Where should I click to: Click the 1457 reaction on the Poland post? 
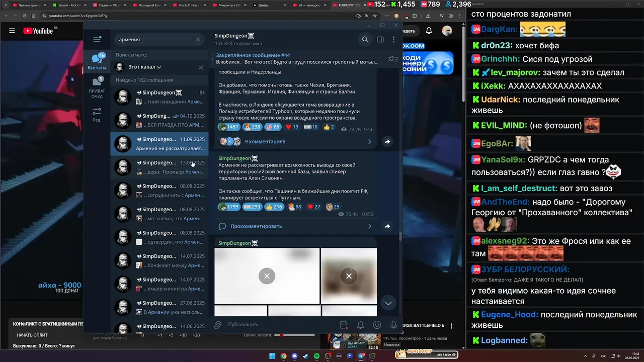(229, 127)
